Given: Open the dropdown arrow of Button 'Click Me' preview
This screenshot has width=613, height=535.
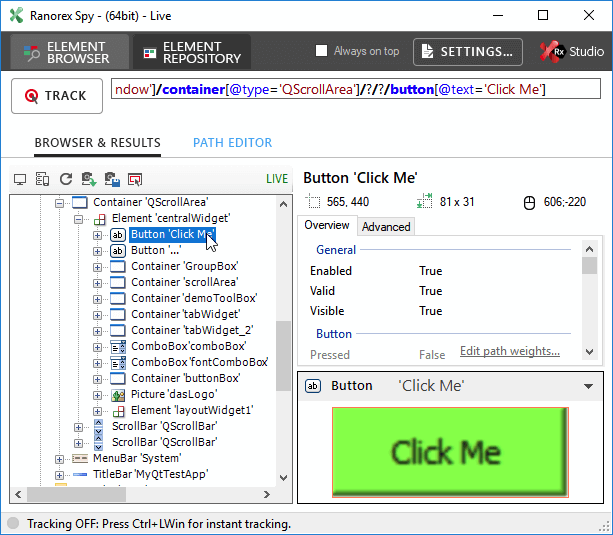Looking at the screenshot, I should tap(588, 386).
